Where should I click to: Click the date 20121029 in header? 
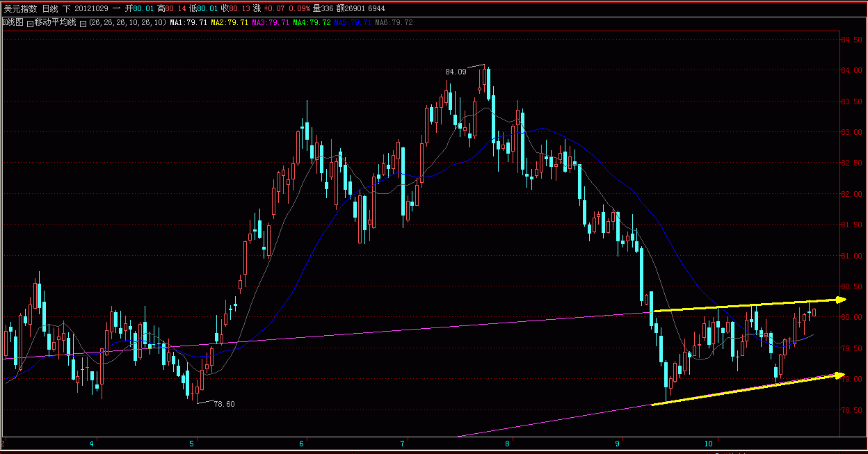coord(91,8)
